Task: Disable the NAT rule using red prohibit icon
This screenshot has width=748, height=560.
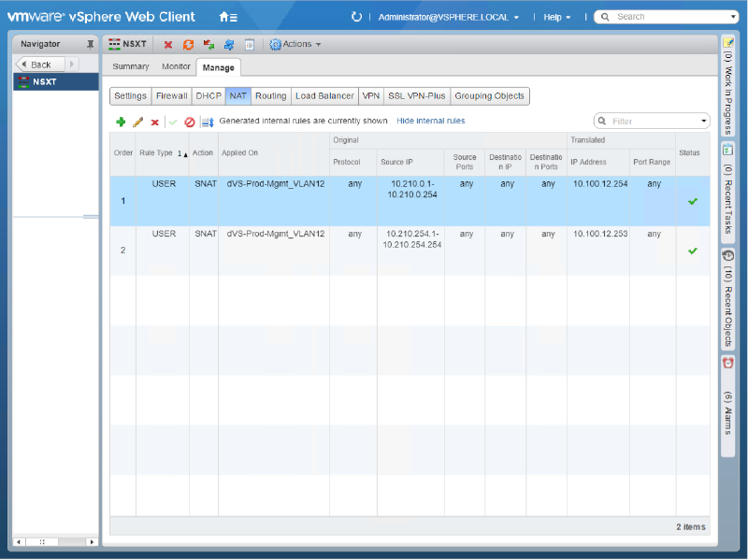Action: 191,121
